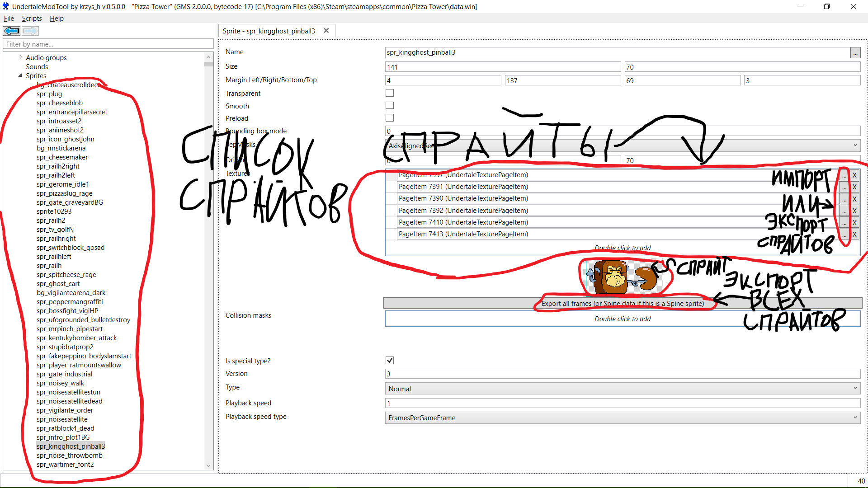Click Export all frames button
868x488 pixels.
pos(623,304)
